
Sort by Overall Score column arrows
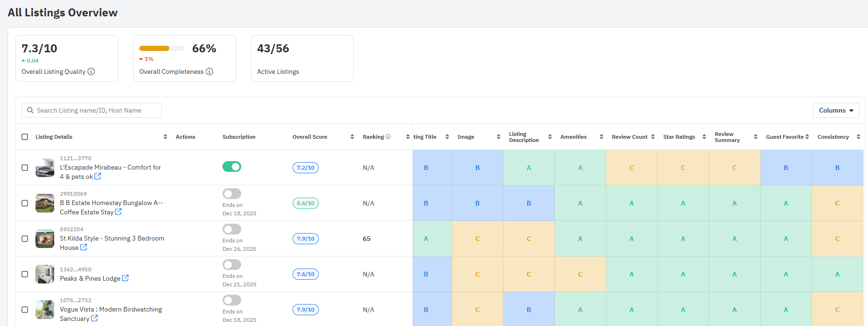coord(352,137)
